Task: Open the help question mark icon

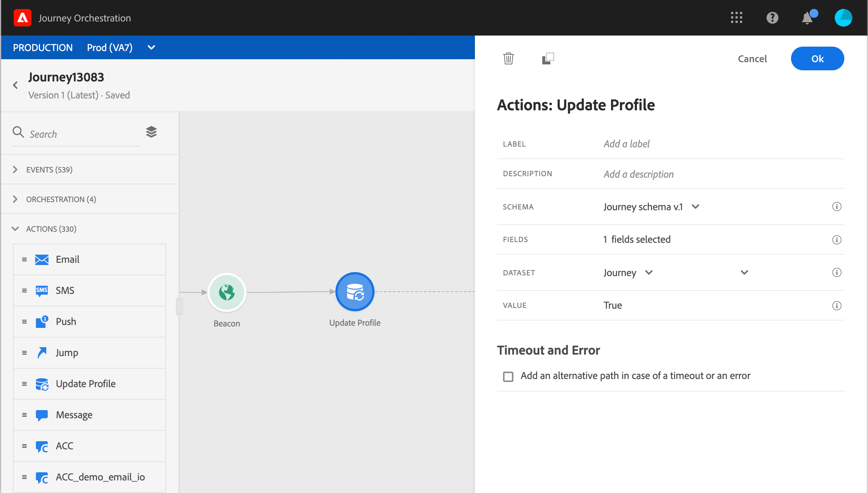Action: coord(772,18)
